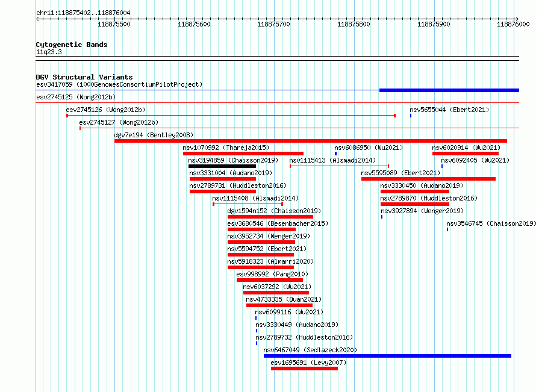Open the nsv1070992 (Thareja2015) label
Screen dimensions: 536x392
[226, 148]
